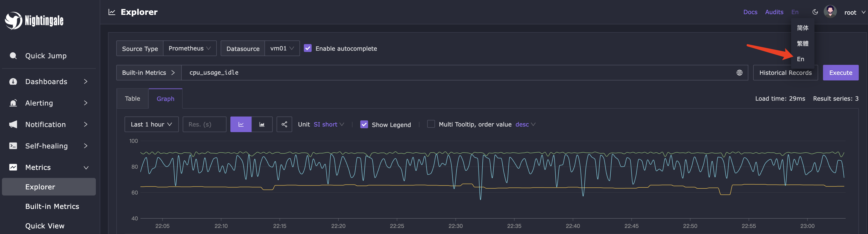Viewport: 868px width, 234px height.
Task: Switch to the Table tab
Action: [132, 99]
